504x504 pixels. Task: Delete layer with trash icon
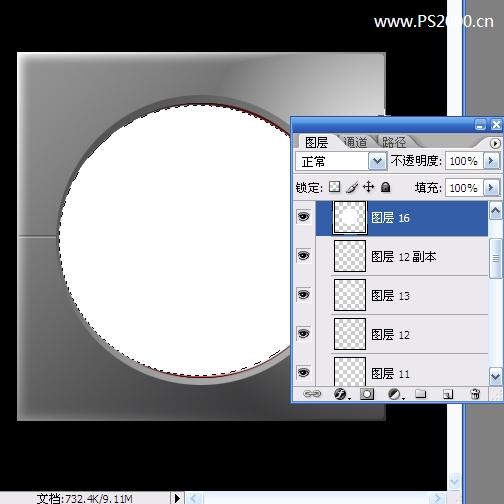(x=475, y=394)
